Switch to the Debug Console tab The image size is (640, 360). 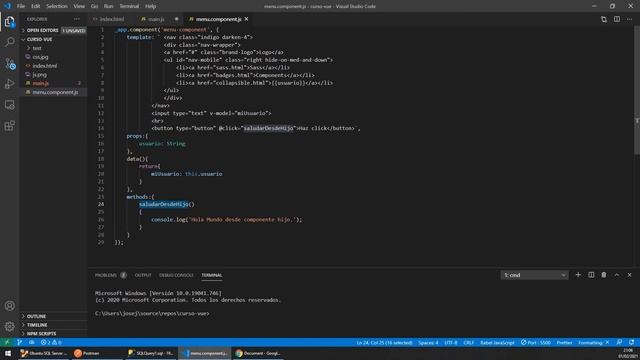(x=176, y=275)
